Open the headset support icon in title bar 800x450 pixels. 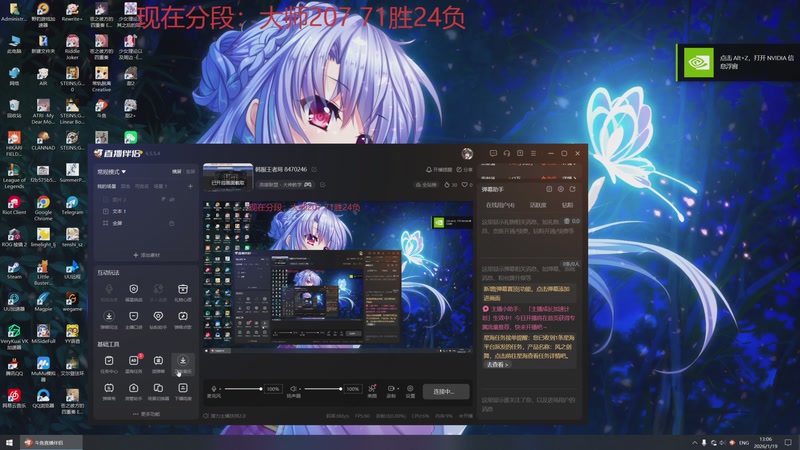tap(507, 153)
